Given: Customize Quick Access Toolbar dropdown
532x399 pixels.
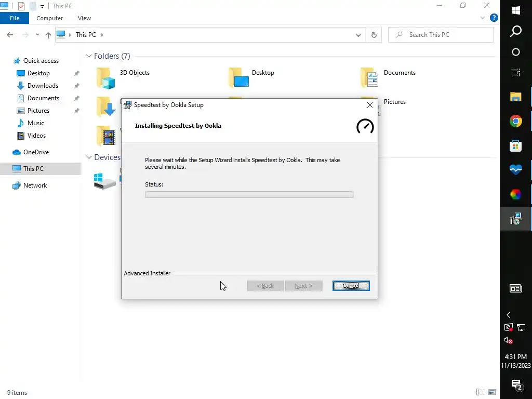Looking at the screenshot, I should point(42,6).
